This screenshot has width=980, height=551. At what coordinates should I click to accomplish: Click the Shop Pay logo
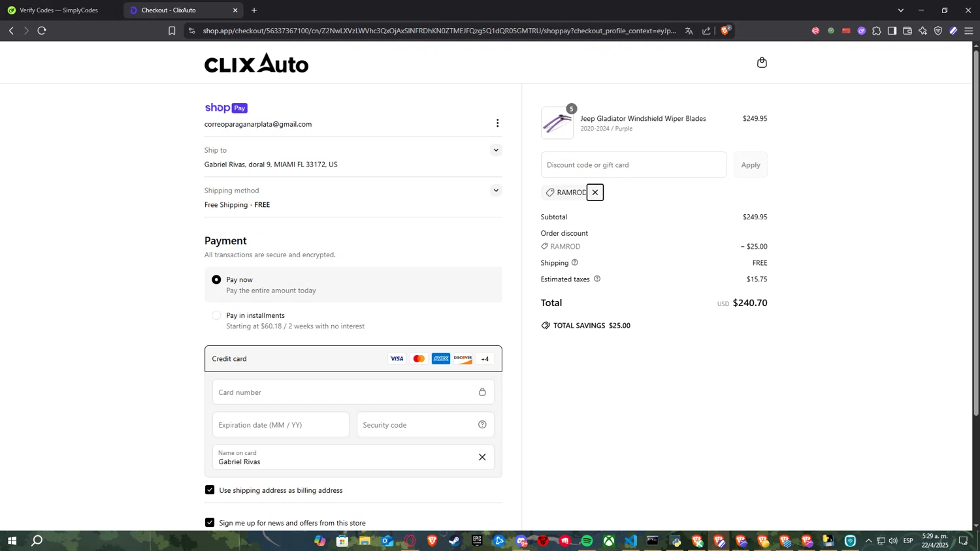(x=226, y=108)
